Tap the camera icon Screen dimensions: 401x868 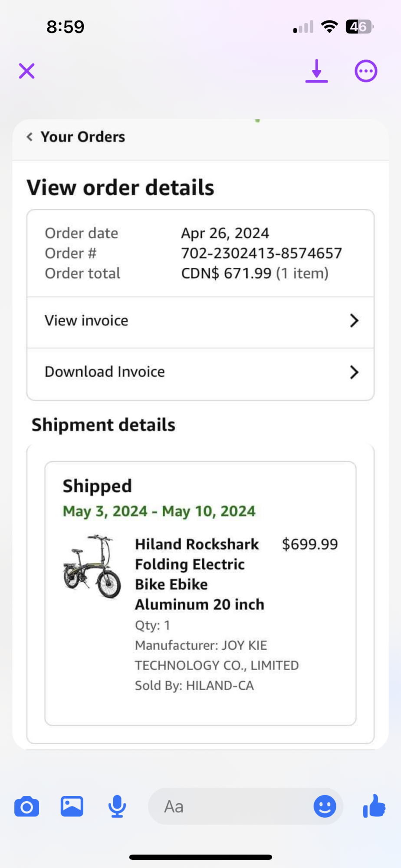click(27, 807)
